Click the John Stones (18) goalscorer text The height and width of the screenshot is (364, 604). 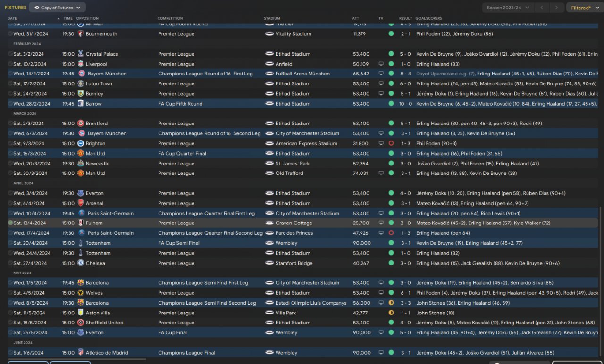tap(436, 313)
